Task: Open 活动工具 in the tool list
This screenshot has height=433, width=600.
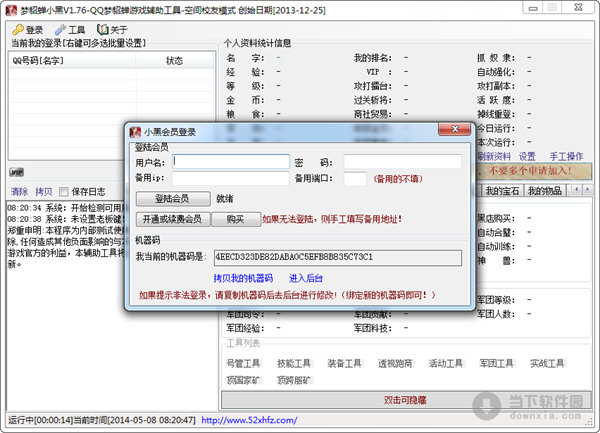Action: (446, 363)
